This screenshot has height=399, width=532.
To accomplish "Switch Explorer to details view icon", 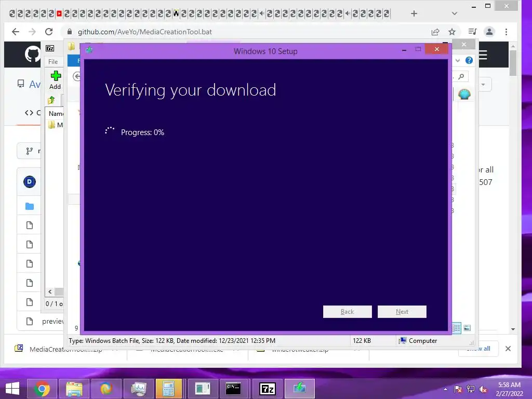I will pos(457,328).
